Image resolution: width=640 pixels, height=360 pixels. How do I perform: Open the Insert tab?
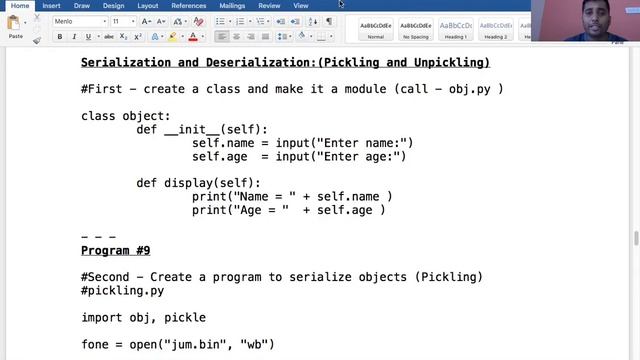(51, 6)
